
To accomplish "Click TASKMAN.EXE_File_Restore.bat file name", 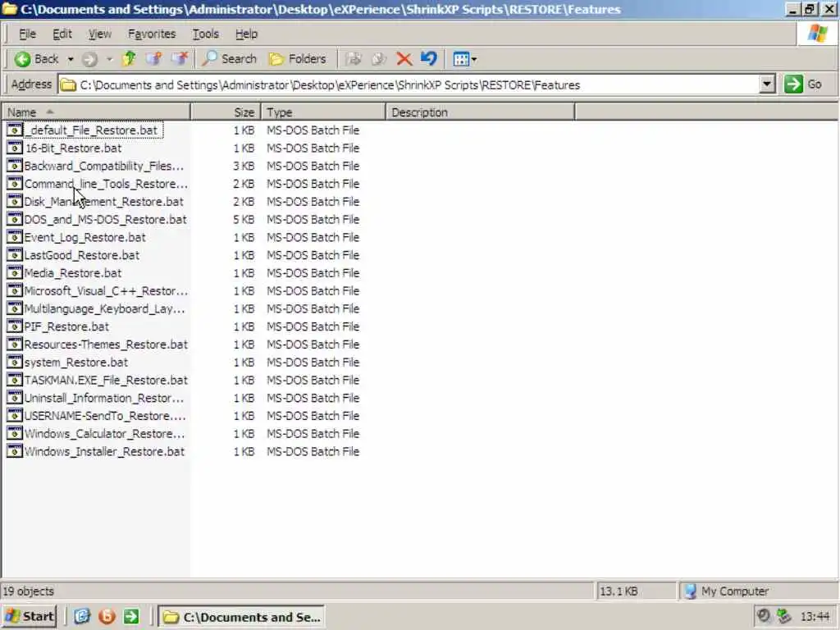I will tap(106, 380).
